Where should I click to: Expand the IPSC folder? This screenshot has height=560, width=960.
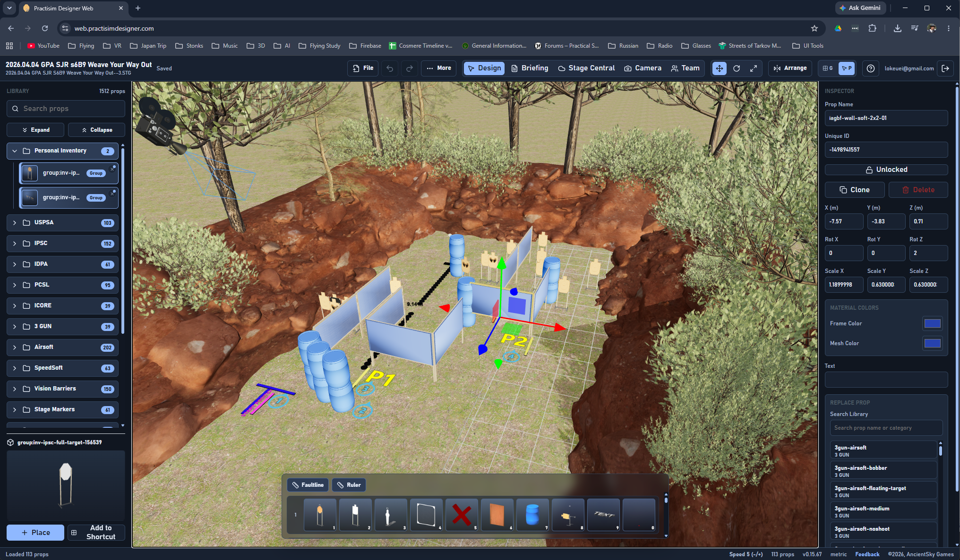click(x=15, y=244)
